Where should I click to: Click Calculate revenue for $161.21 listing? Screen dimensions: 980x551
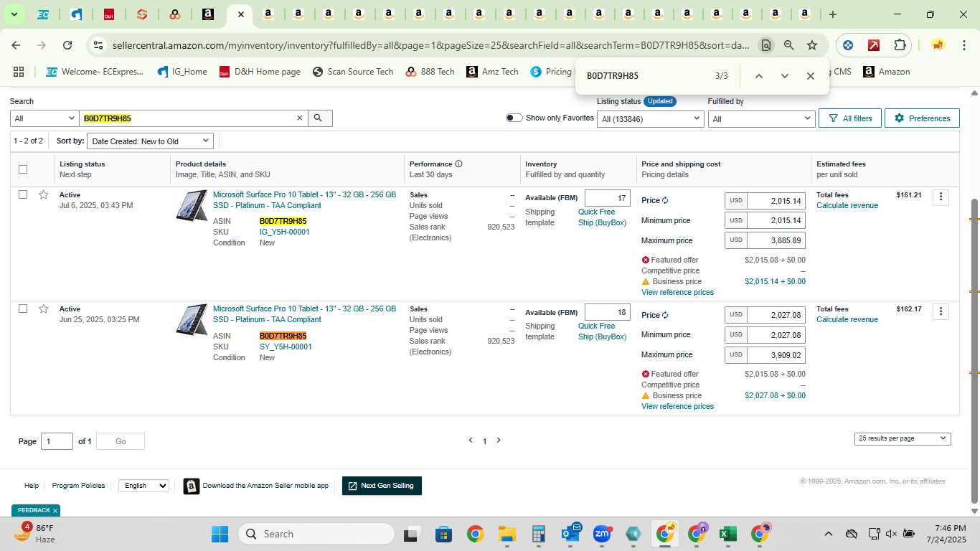(x=847, y=205)
